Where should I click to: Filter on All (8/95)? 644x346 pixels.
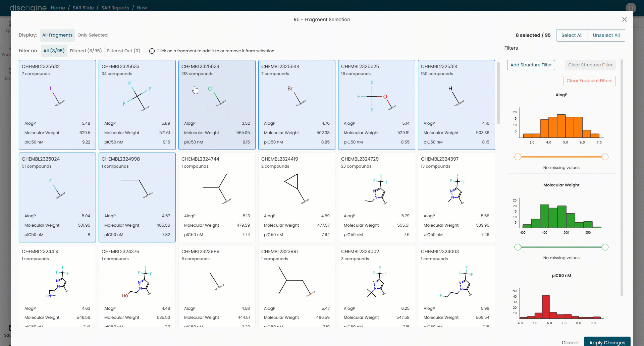point(54,51)
